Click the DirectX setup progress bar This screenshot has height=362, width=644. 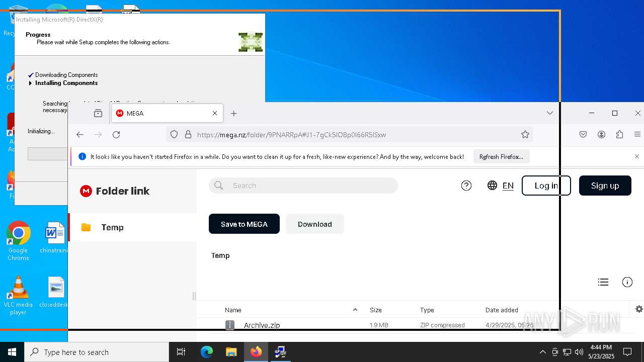[x=48, y=154]
